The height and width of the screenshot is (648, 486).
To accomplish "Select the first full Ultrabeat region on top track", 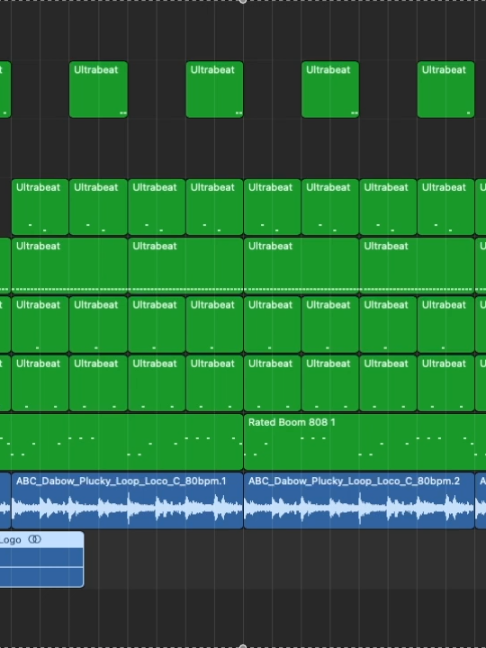I will coord(98,90).
